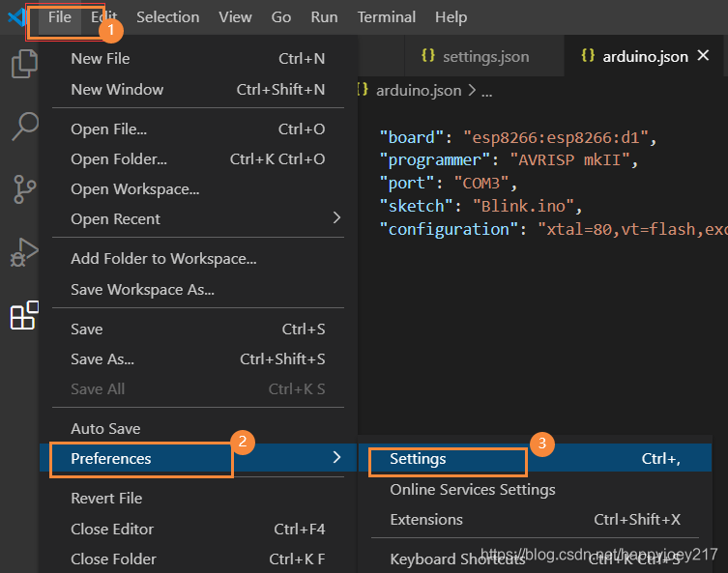Open Online Services Settings
728x573 pixels.
(535, 490)
